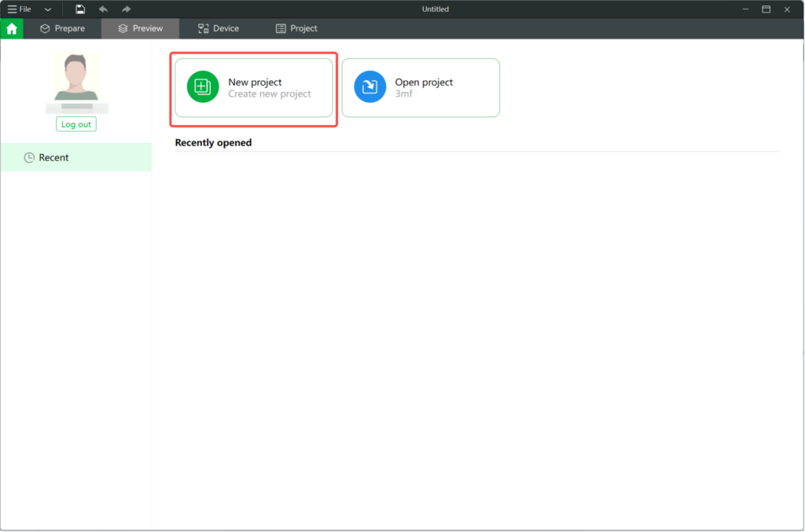Click the Home icon in the tab bar
The image size is (805, 532).
pos(11,29)
